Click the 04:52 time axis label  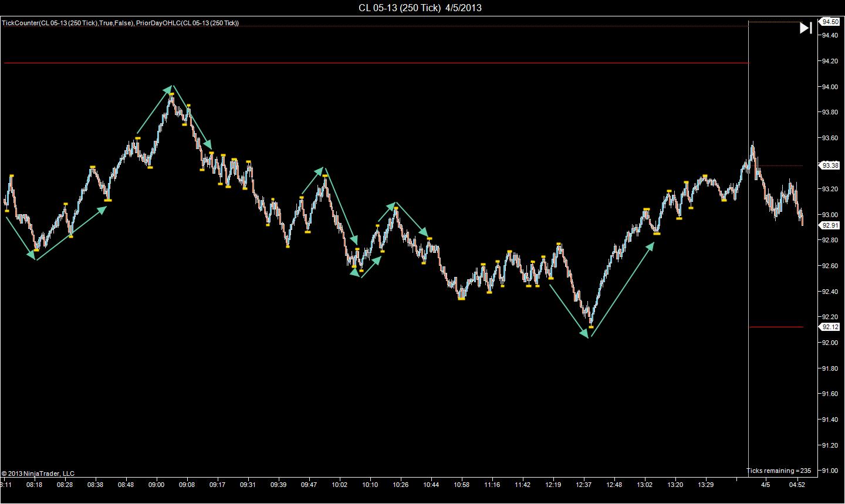click(x=796, y=485)
